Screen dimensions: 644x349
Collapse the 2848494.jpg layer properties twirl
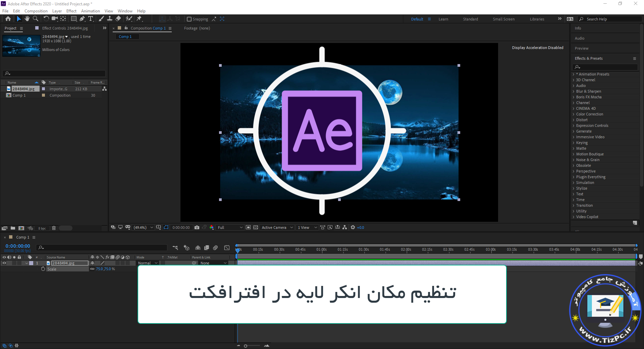point(26,263)
